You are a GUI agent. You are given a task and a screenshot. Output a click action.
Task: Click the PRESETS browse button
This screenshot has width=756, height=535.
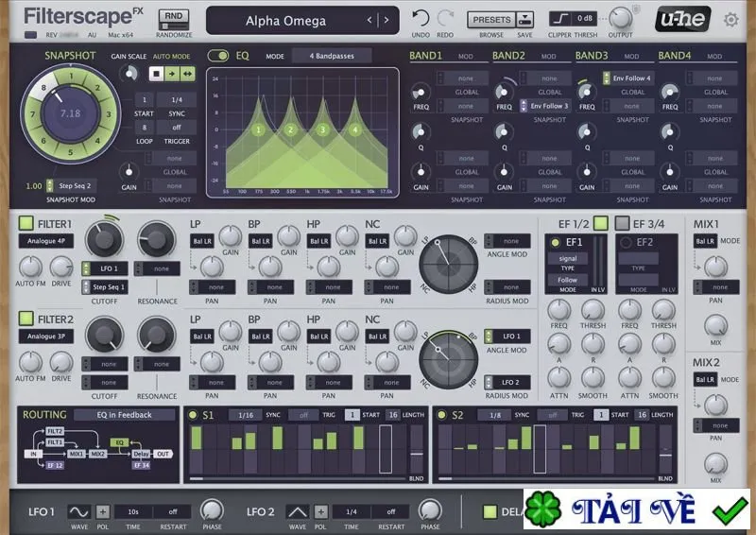(x=491, y=20)
